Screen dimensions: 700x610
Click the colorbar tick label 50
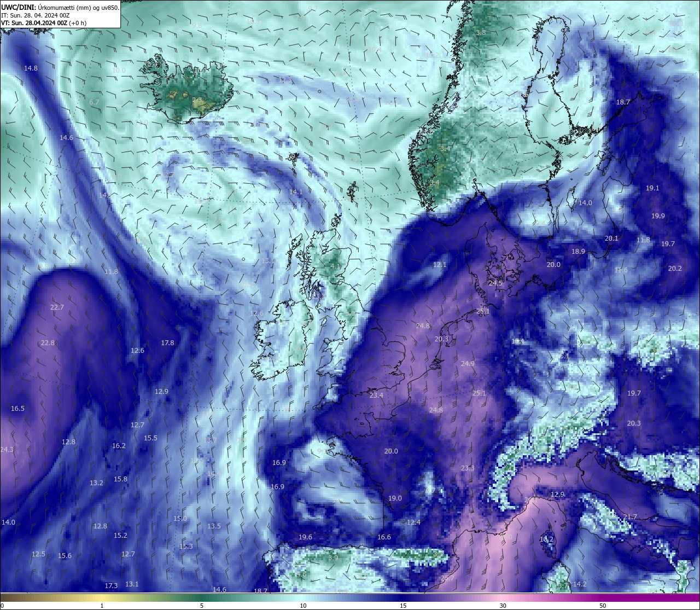[x=603, y=606]
